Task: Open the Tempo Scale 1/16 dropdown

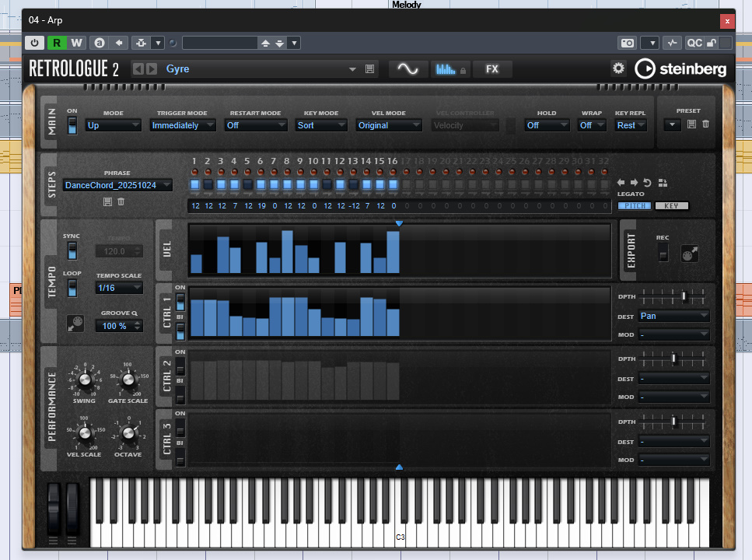Action: pyautogui.click(x=119, y=288)
